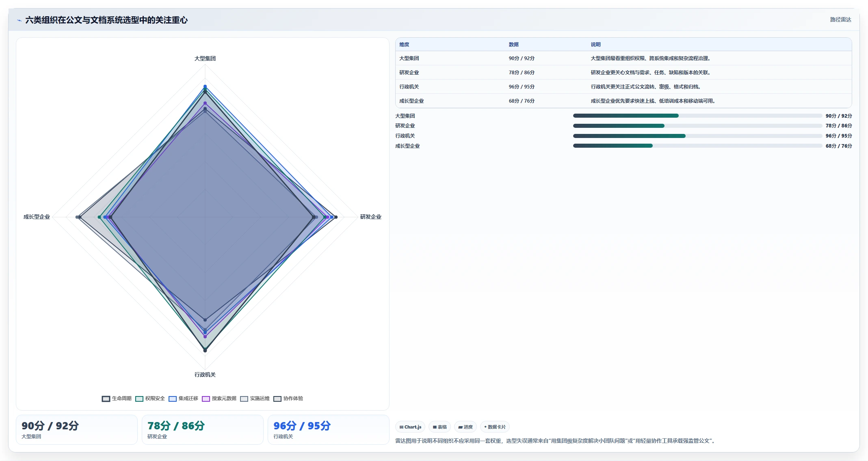Click the 进度 tag chip
The width and height of the screenshot is (868, 461).
tap(465, 427)
